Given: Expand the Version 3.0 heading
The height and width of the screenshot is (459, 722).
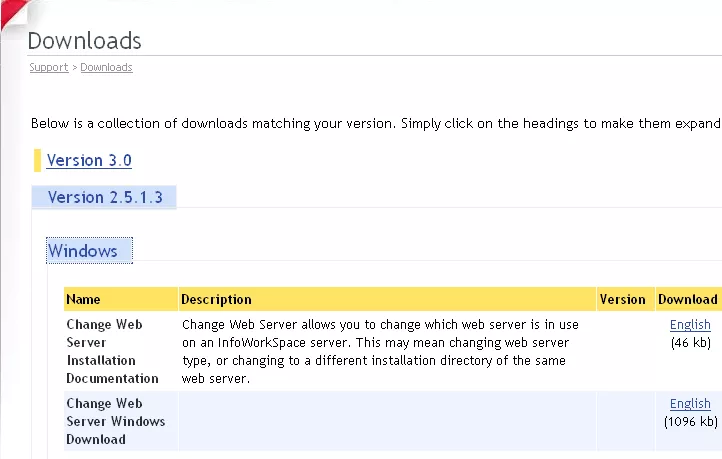Looking at the screenshot, I should (89, 160).
